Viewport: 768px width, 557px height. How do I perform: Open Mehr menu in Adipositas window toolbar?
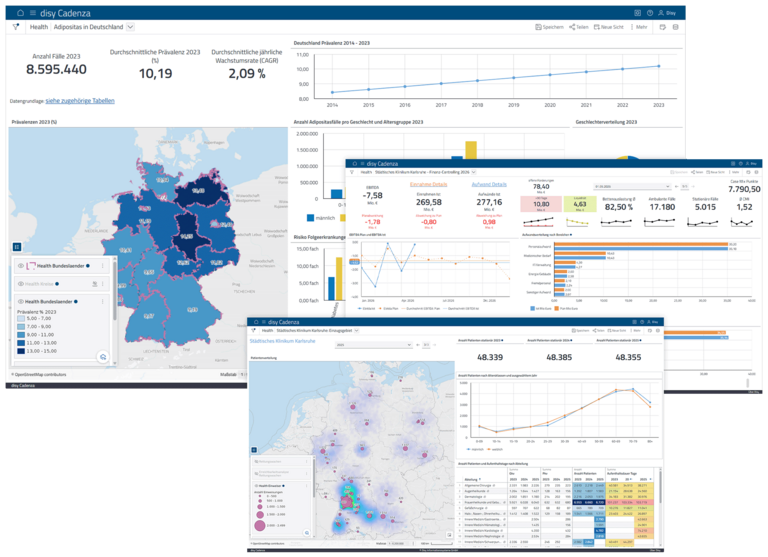click(x=639, y=27)
